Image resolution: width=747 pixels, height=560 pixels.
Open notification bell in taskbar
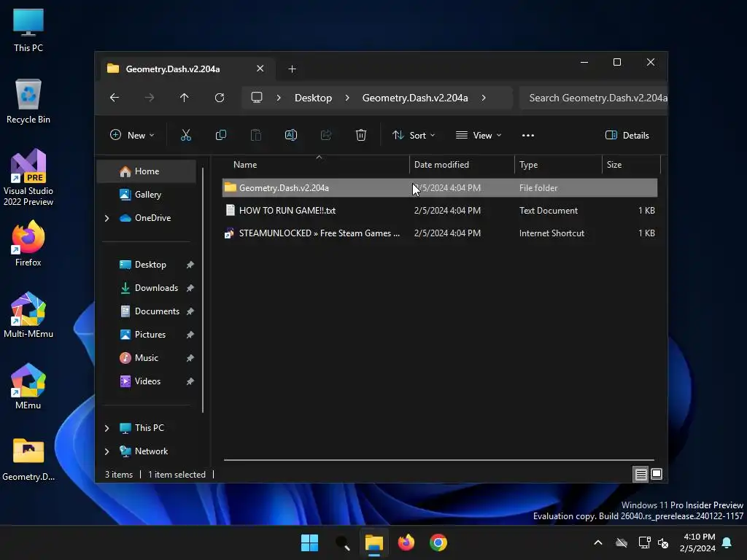click(x=727, y=542)
